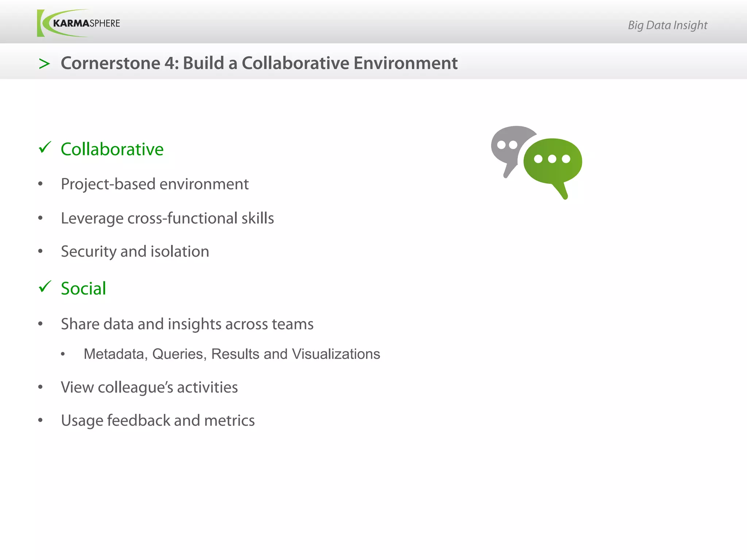Click View colleague's activities text
The image size is (747, 560).
(x=149, y=387)
